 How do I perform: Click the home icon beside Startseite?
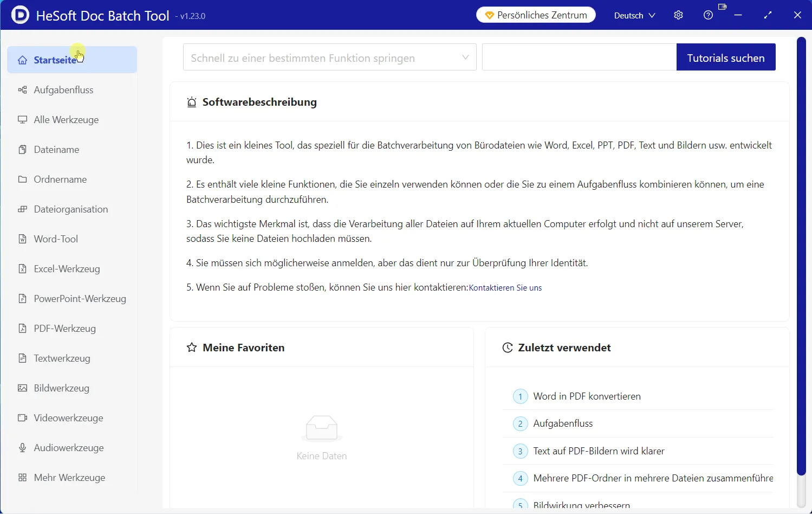22,60
